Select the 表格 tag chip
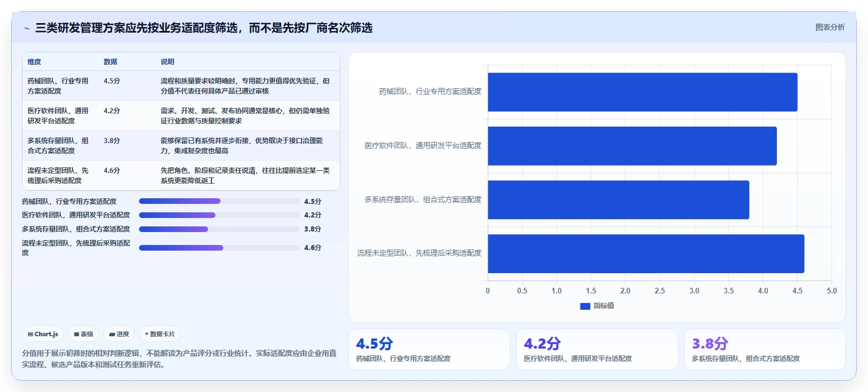 pyautogui.click(x=83, y=334)
